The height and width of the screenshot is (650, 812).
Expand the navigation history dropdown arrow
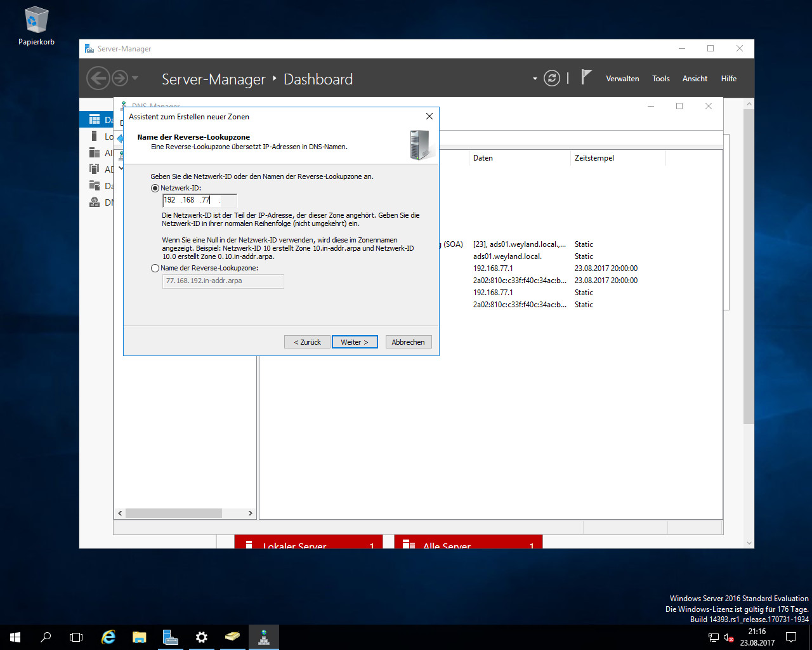[x=135, y=79]
